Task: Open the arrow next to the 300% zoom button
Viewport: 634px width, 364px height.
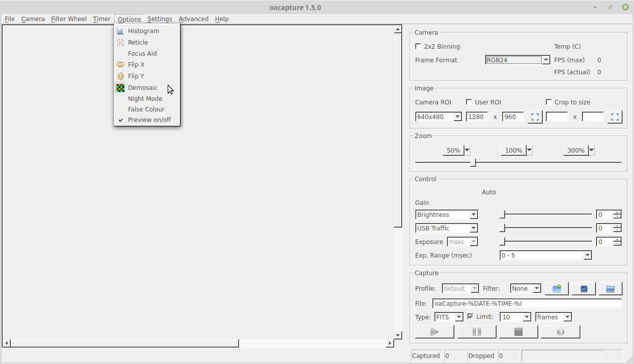Action: click(591, 150)
